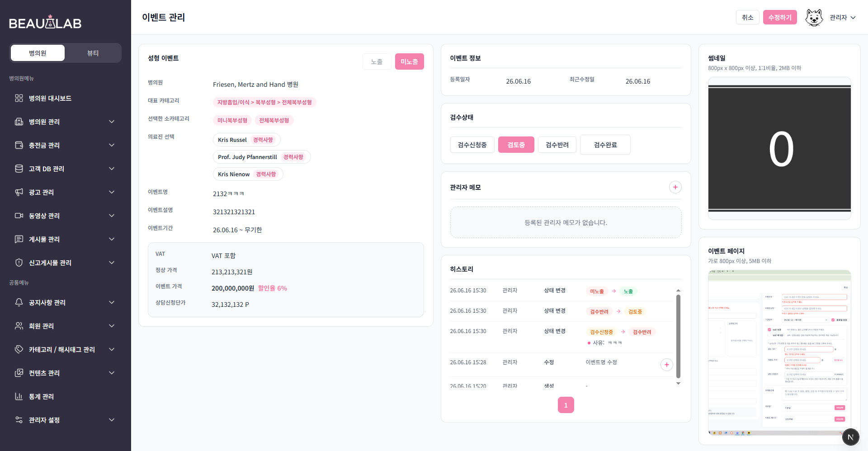Open the 병의원 대시보드 grid icon
Screen dimensions: 868x451
point(19,98)
